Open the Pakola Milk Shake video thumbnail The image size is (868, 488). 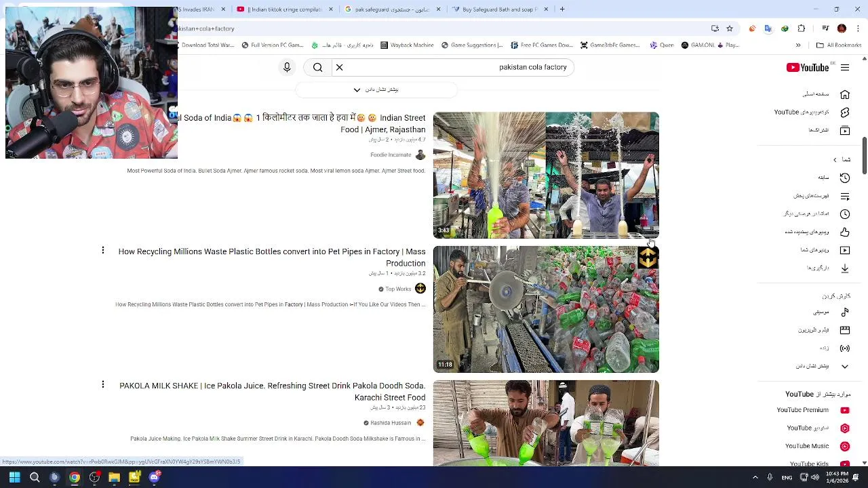(x=546, y=424)
